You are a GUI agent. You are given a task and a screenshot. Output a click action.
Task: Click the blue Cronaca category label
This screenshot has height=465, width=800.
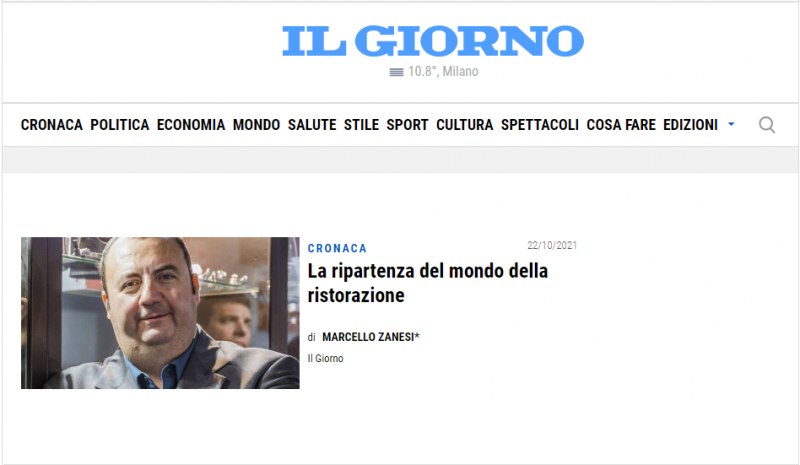[x=337, y=249]
